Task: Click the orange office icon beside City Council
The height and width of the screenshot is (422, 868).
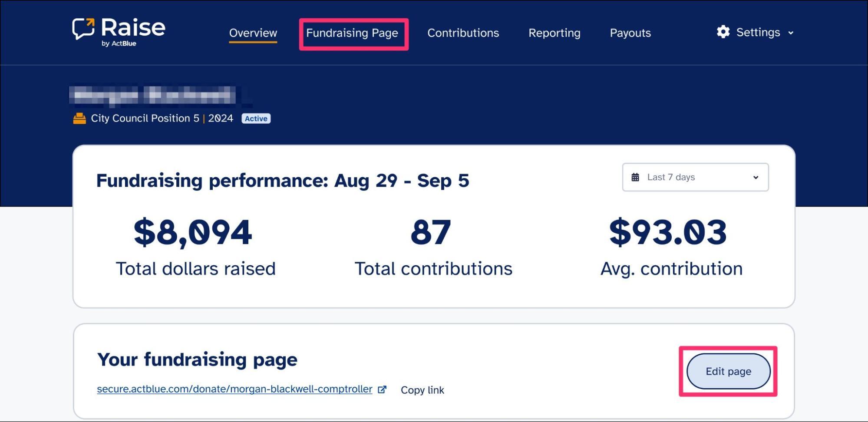Action: pyautogui.click(x=79, y=119)
